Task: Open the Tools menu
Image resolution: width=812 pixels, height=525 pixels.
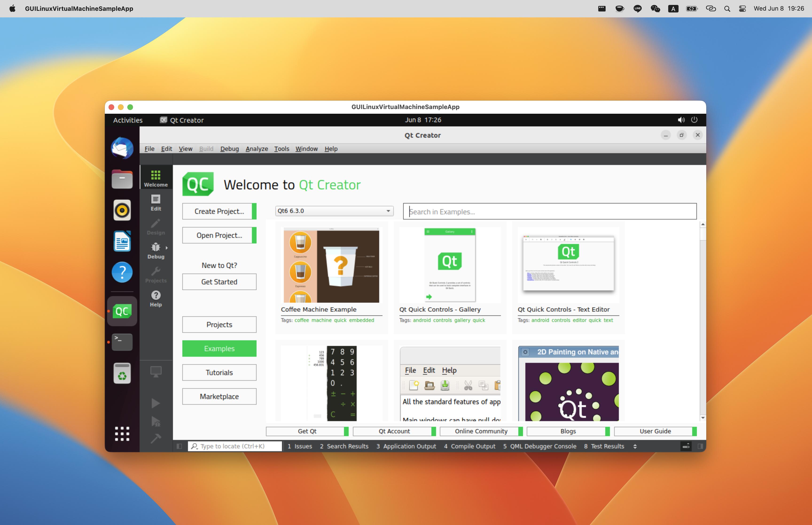Action: tap(281, 149)
